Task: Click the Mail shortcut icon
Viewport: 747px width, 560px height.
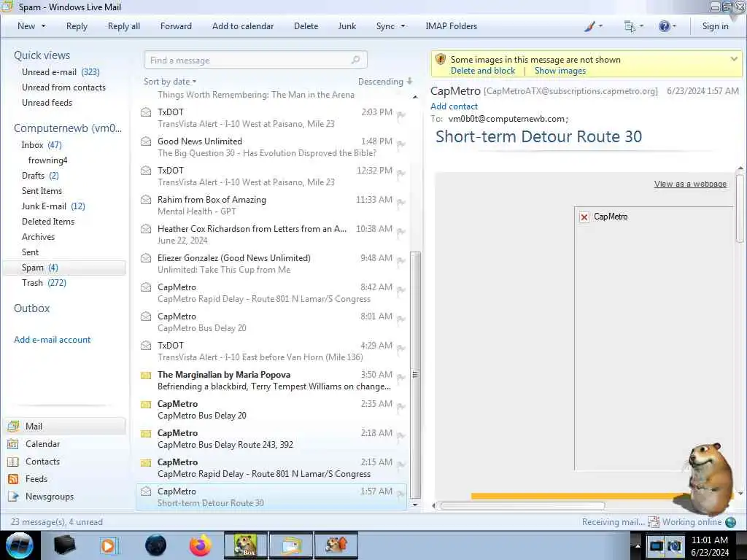Action: click(13, 426)
